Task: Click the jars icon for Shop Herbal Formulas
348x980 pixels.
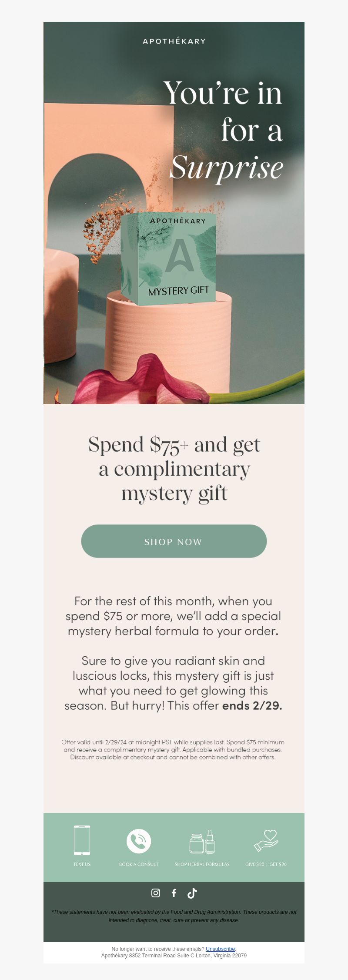Action: [202, 842]
